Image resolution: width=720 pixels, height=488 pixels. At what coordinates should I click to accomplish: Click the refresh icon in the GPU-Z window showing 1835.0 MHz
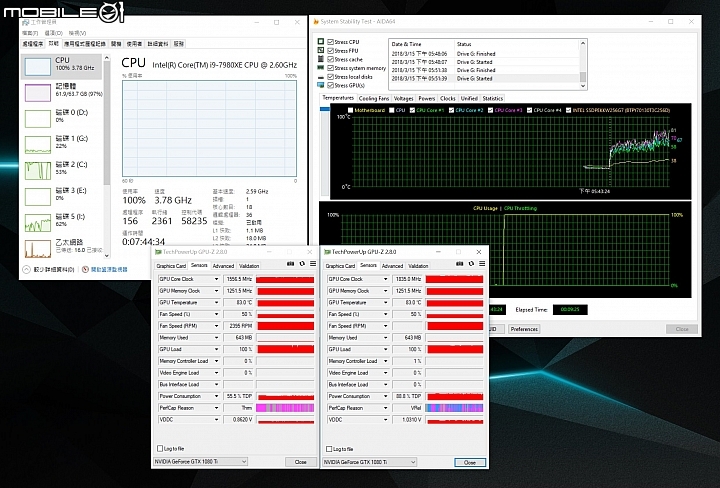[x=471, y=264]
